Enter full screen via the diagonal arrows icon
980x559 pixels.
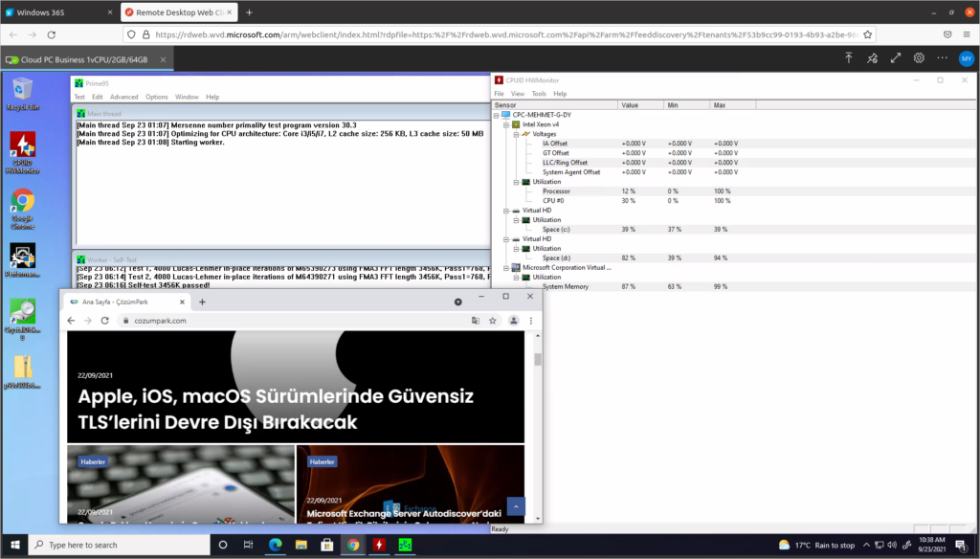(896, 58)
